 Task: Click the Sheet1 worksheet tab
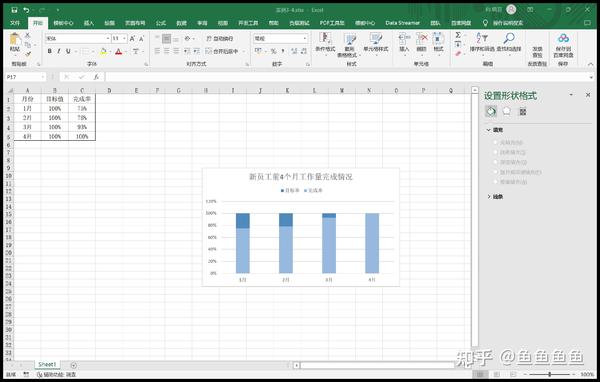pyautogui.click(x=47, y=365)
